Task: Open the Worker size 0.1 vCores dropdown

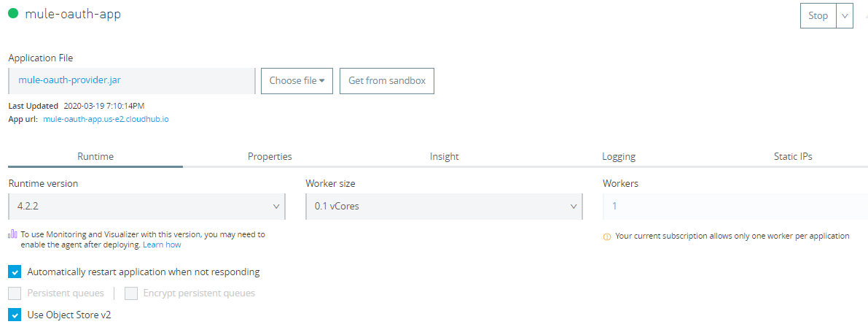Action: coord(444,206)
